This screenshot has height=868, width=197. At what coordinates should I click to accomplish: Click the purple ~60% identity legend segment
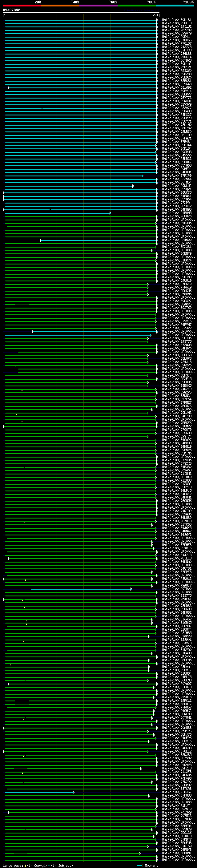98,6
